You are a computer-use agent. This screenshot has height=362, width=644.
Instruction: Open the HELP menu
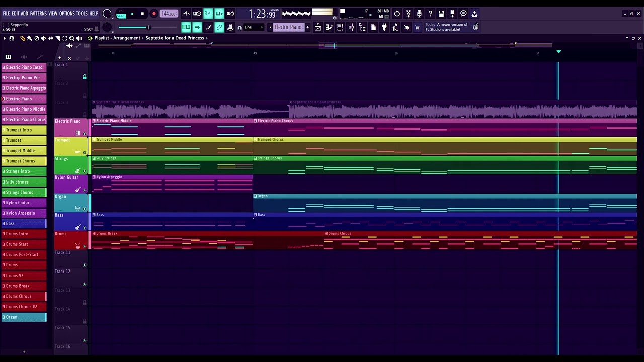94,13
